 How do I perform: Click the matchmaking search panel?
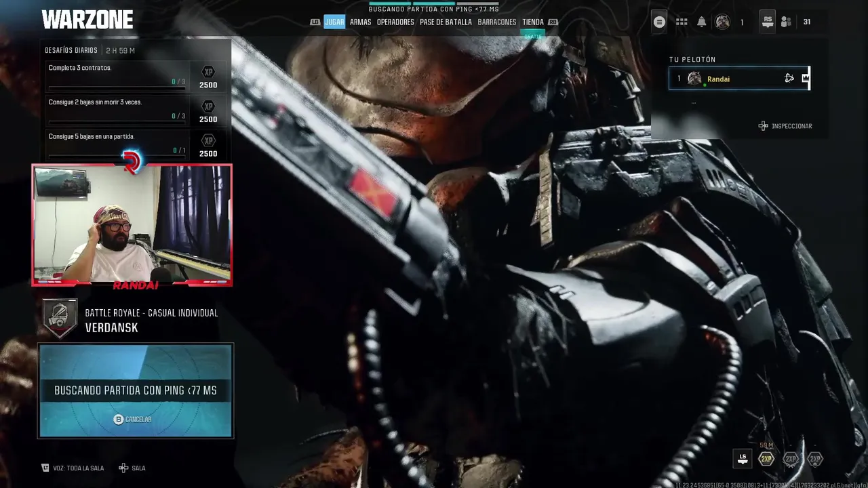[136, 390]
